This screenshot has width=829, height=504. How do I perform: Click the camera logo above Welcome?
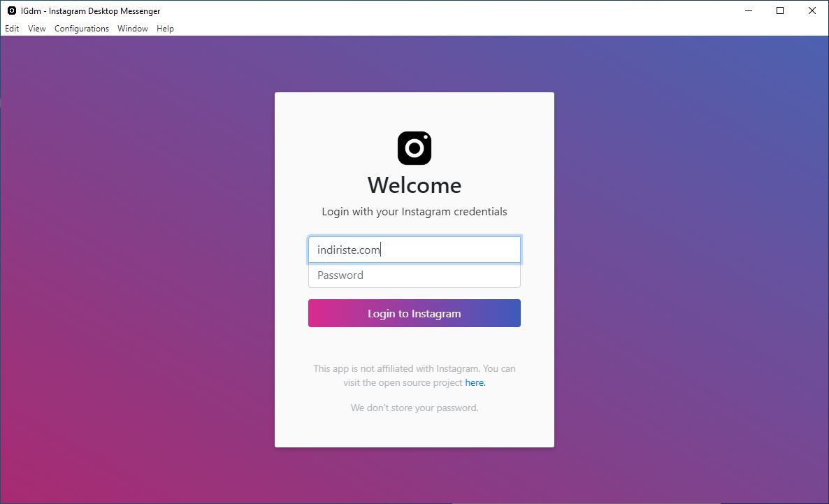(414, 148)
